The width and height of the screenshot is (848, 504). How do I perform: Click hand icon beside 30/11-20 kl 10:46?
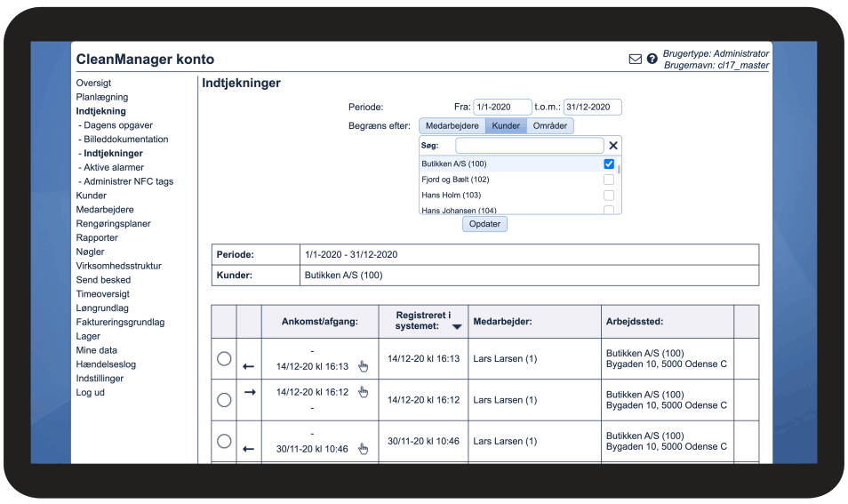tap(363, 449)
